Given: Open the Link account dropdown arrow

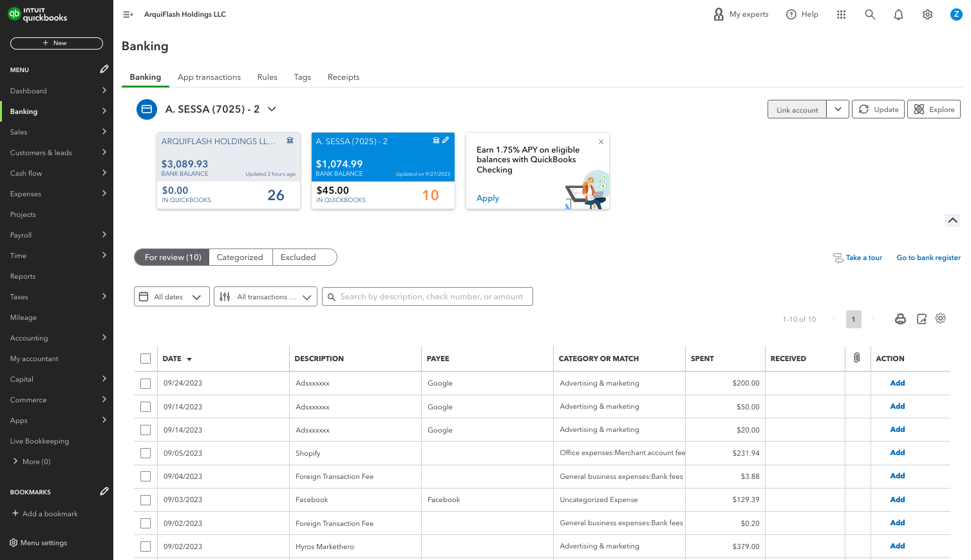Looking at the screenshot, I should [x=838, y=109].
